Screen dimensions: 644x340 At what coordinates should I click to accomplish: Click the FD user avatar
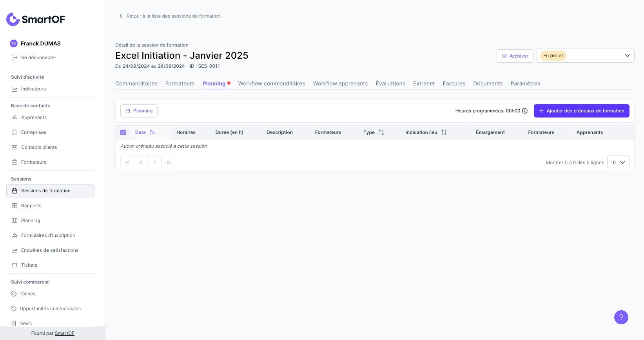click(x=14, y=43)
